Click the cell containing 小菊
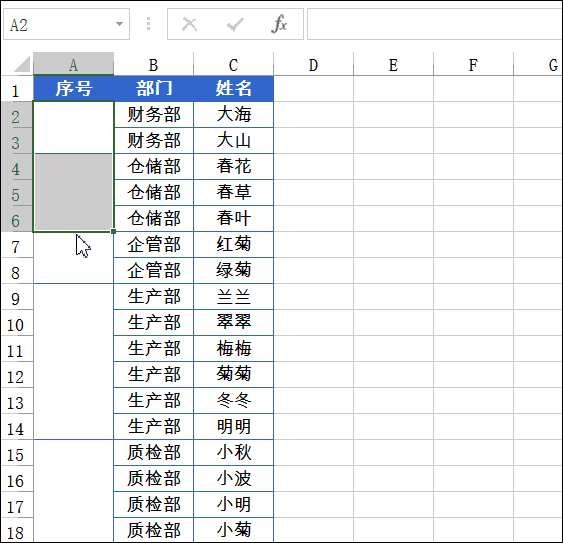563x543 pixels. pos(233,530)
